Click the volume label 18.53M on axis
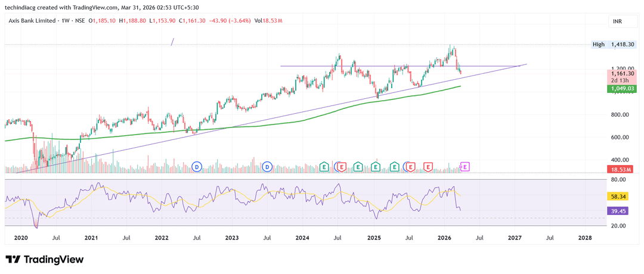Image resolution: width=644 pixels, height=274 pixels. pyautogui.click(x=621, y=169)
